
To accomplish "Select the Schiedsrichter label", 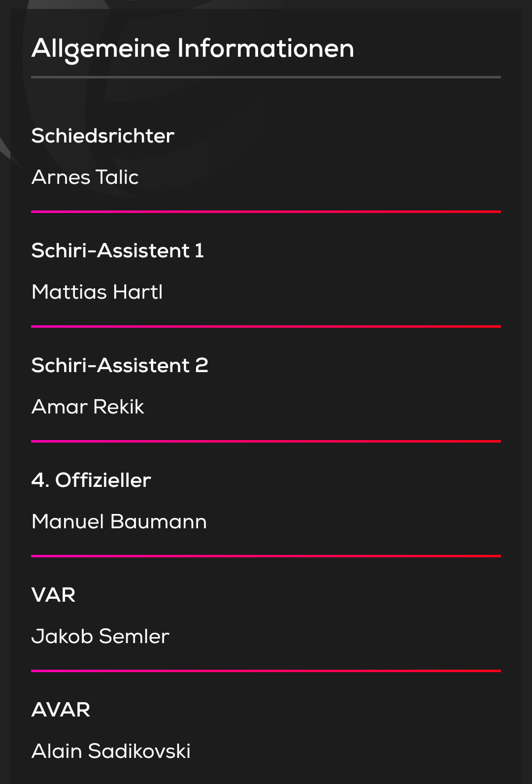I will tap(103, 136).
